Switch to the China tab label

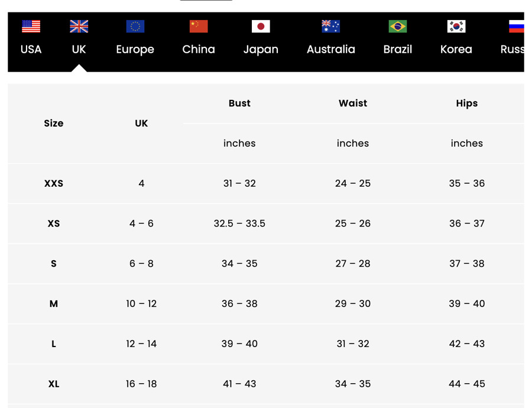point(199,50)
